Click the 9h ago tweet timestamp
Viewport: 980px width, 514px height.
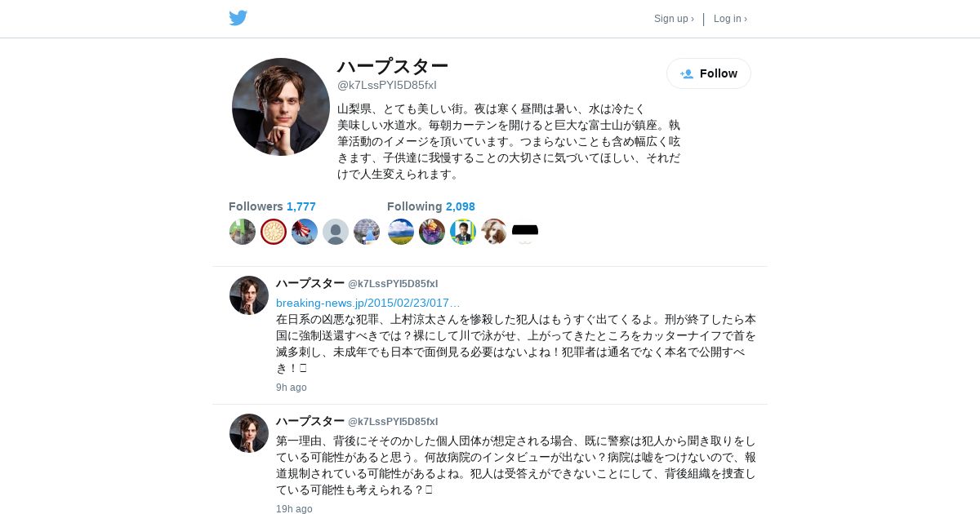tap(292, 388)
